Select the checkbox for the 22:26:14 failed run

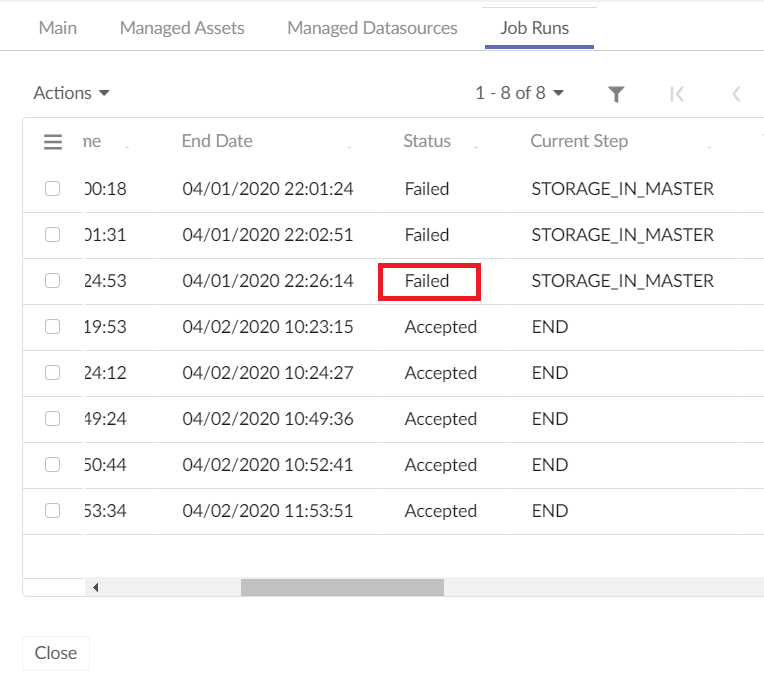pyautogui.click(x=53, y=281)
